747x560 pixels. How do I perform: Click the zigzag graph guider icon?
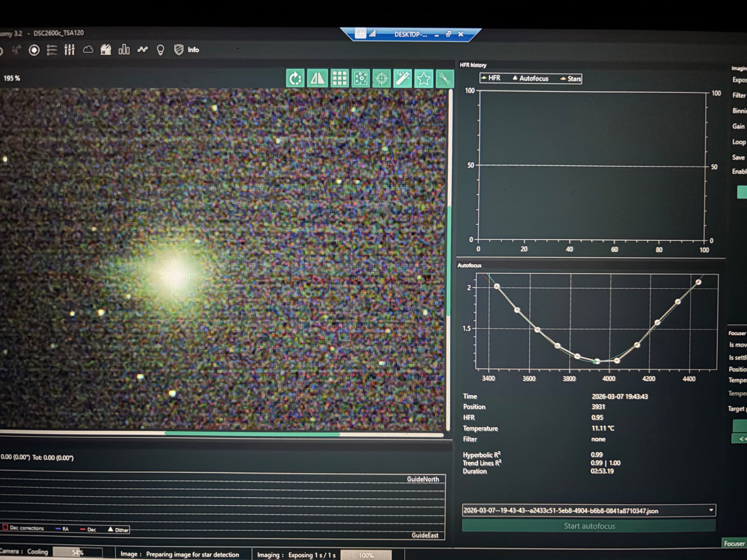(x=142, y=49)
